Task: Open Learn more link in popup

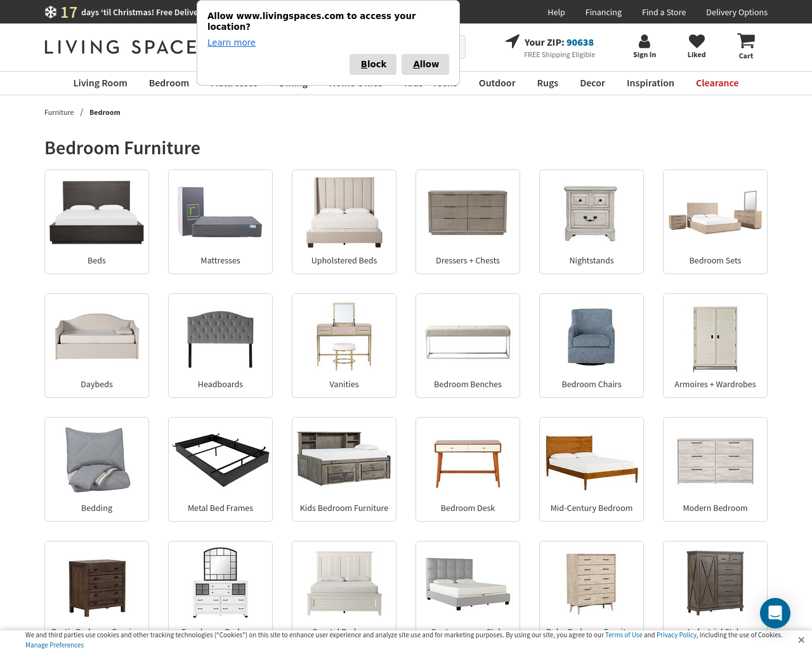Action: coord(231,43)
